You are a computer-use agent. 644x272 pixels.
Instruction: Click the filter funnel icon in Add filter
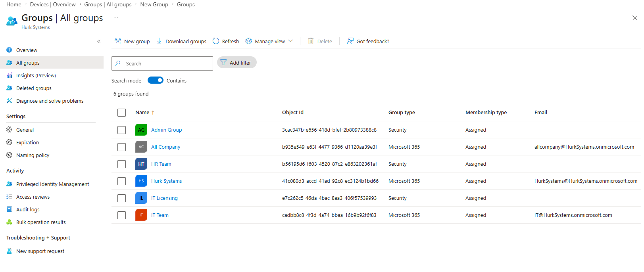223,63
